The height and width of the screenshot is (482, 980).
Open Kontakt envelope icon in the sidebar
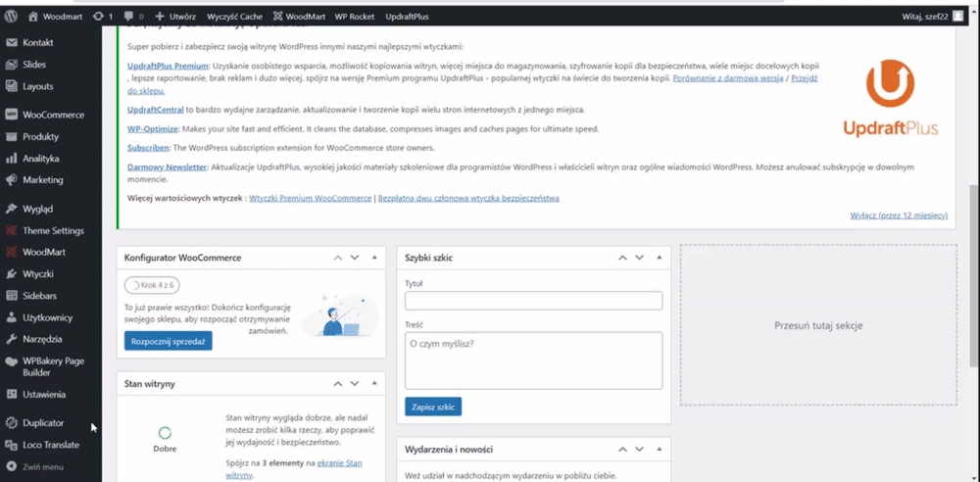(x=11, y=42)
